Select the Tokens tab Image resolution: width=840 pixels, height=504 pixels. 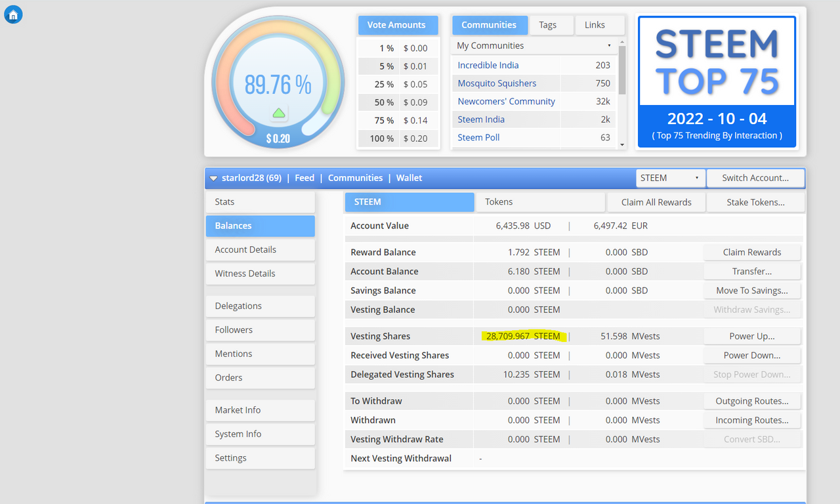(x=541, y=202)
